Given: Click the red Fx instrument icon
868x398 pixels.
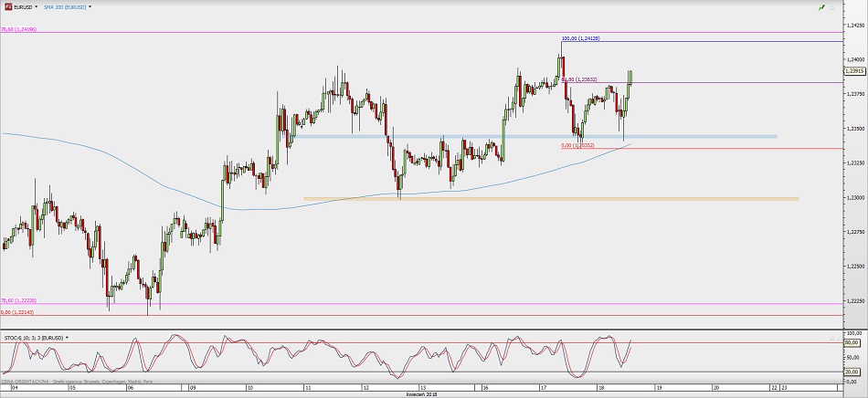Looking at the screenshot, I should click(x=7, y=6).
